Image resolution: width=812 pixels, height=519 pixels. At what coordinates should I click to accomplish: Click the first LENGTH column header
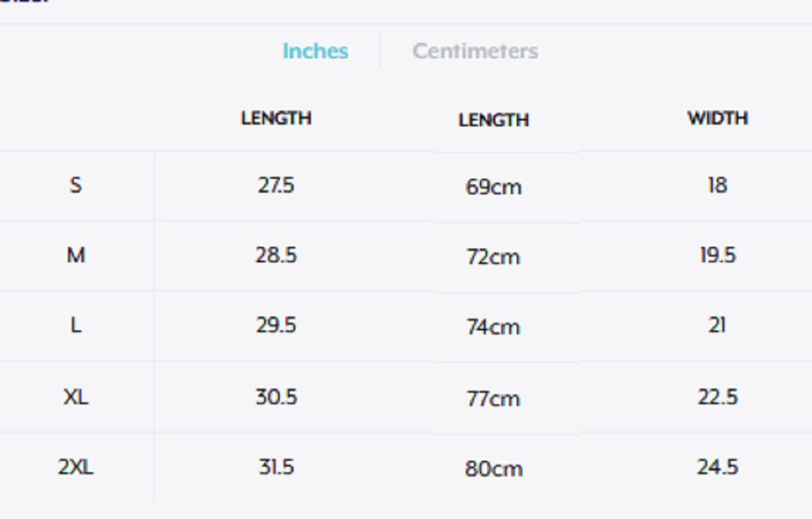pos(276,118)
